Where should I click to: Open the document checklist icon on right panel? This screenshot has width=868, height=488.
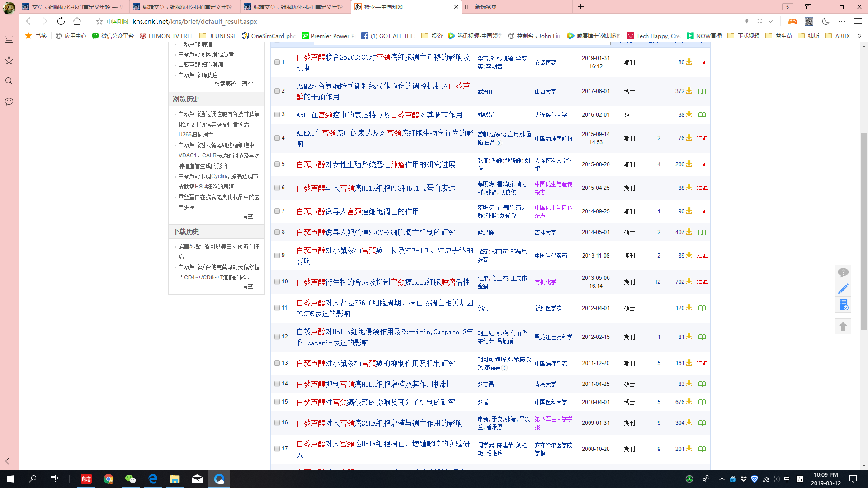tap(843, 305)
